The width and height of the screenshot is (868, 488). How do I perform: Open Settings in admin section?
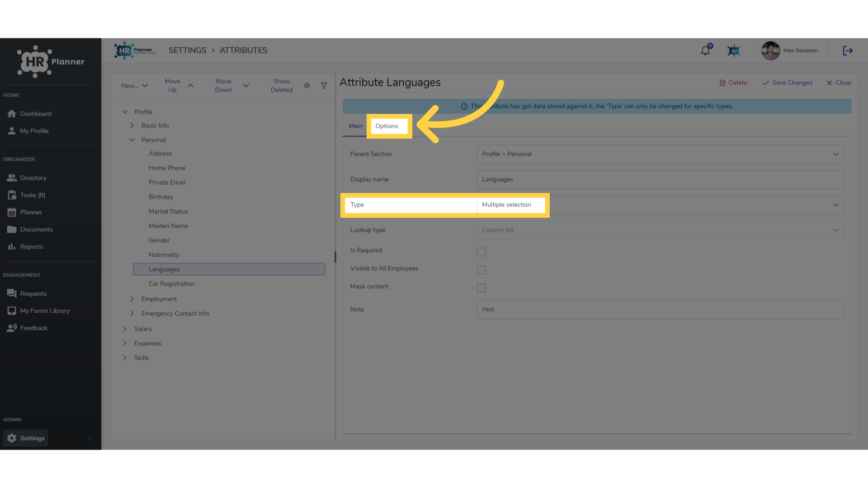[26, 438]
